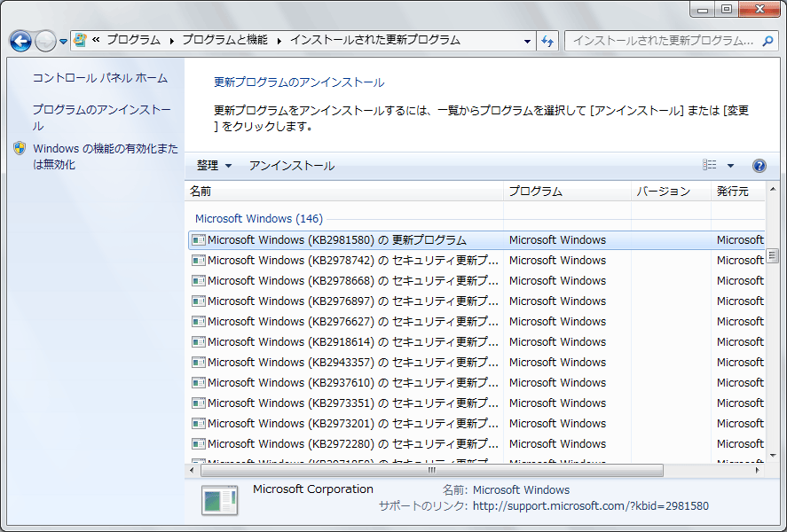Click the horizontal scrollbar right arrow
The height and width of the screenshot is (532, 787).
pos(758,470)
